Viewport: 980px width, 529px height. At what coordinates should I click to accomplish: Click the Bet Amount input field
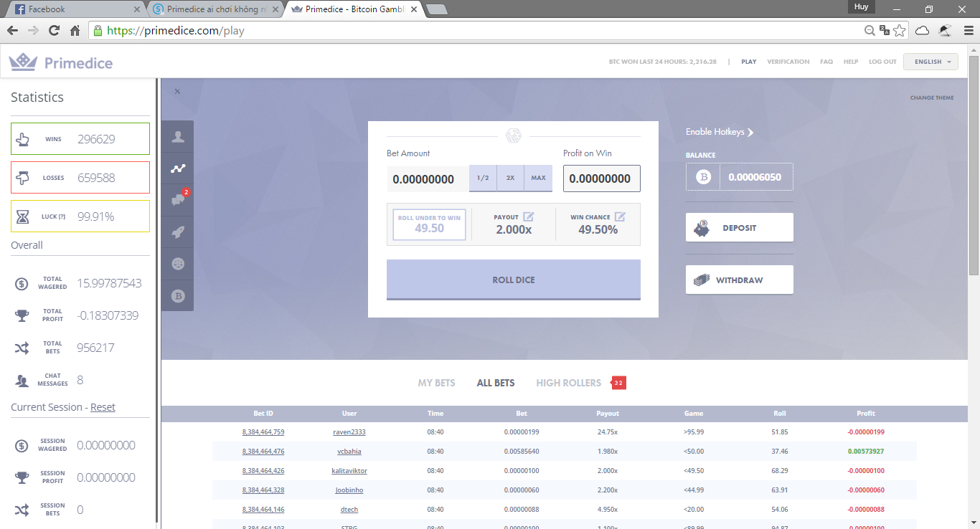[428, 178]
